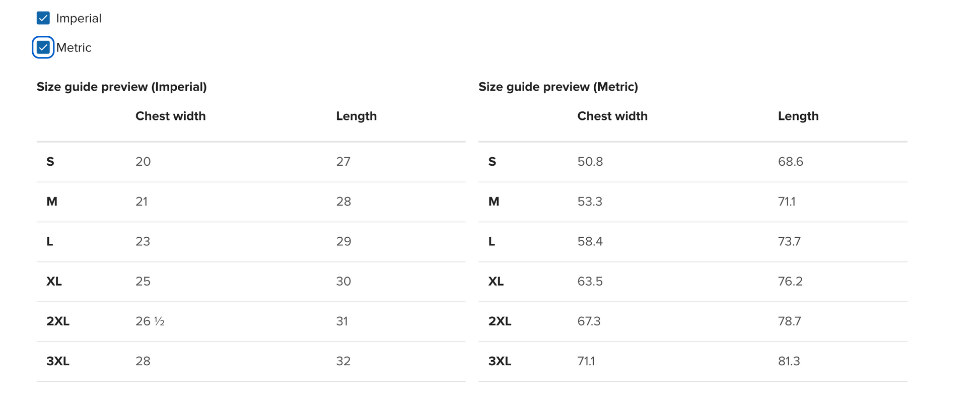
Task: Click the Metric L chest width value 58.4
Action: pos(590,241)
